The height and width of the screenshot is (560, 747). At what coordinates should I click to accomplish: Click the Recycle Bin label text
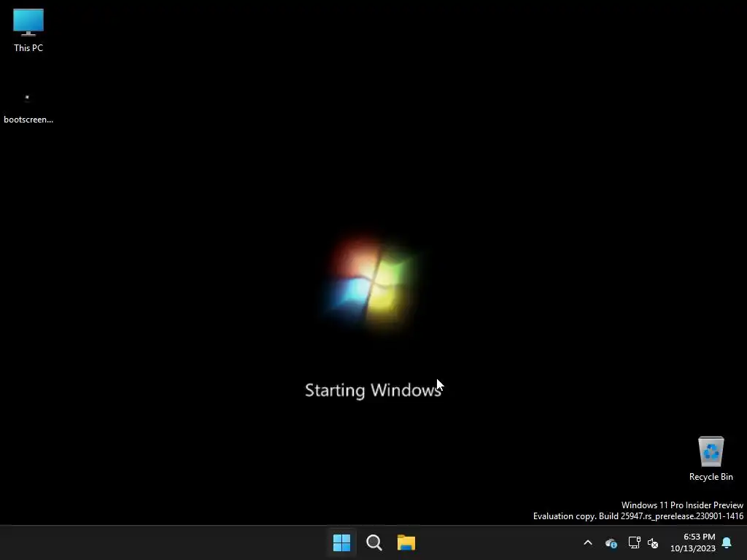711,477
